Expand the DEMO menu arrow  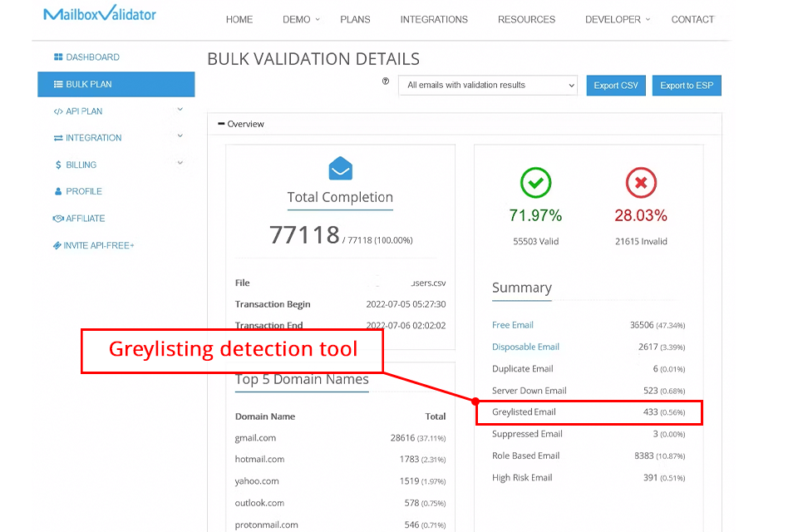coord(318,19)
